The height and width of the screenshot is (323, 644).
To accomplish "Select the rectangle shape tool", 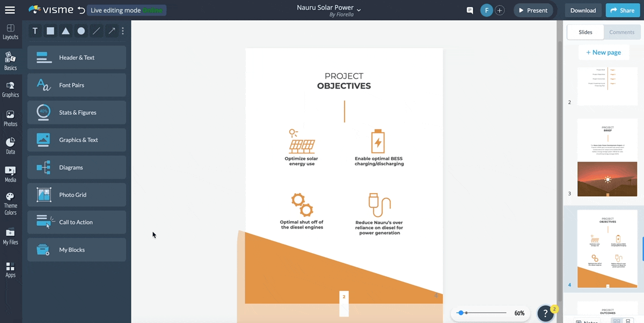I will (x=50, y=31).
